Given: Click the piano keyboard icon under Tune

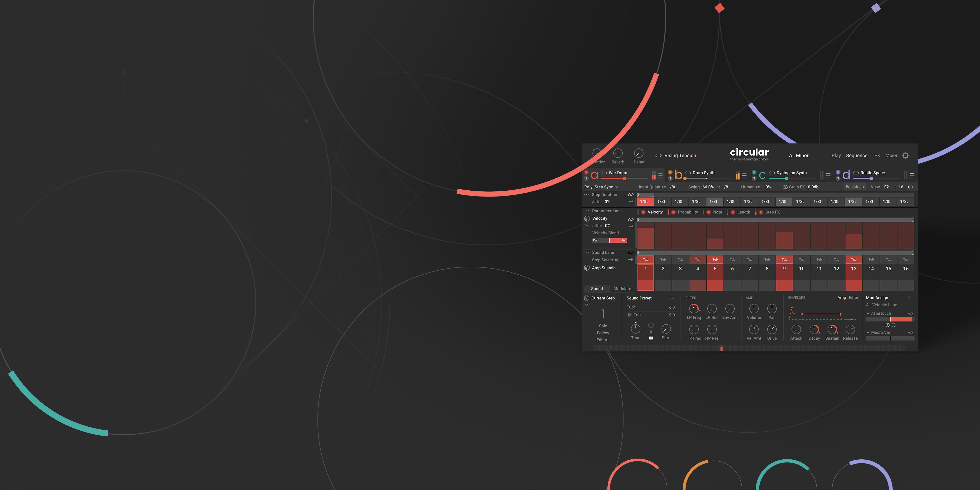Looking at the screenshot, I should click(651, 338).
